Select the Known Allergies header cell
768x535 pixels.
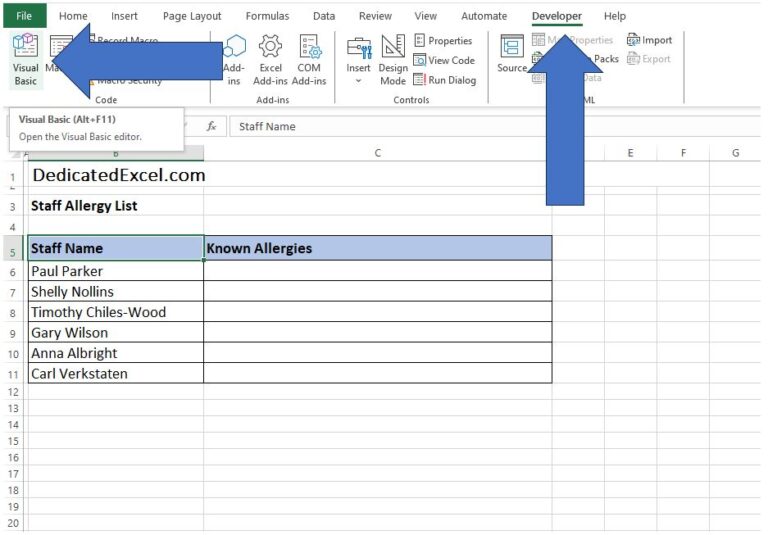coord(377,248)
